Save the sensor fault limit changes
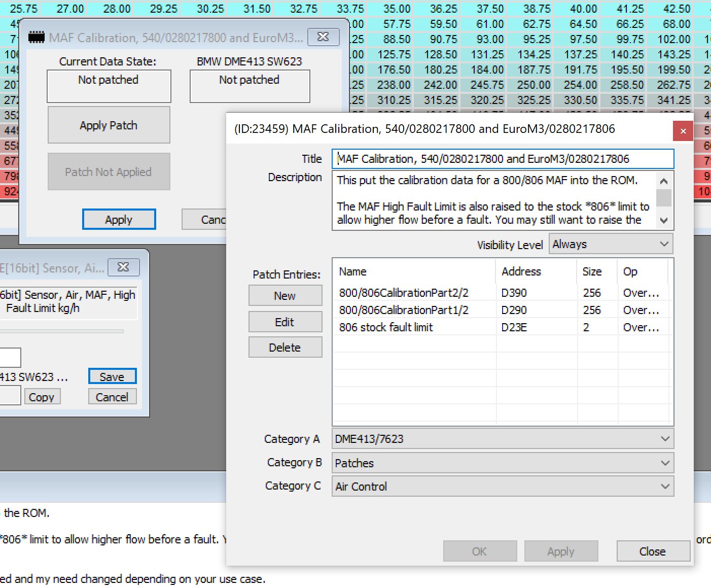 [112, 376]
